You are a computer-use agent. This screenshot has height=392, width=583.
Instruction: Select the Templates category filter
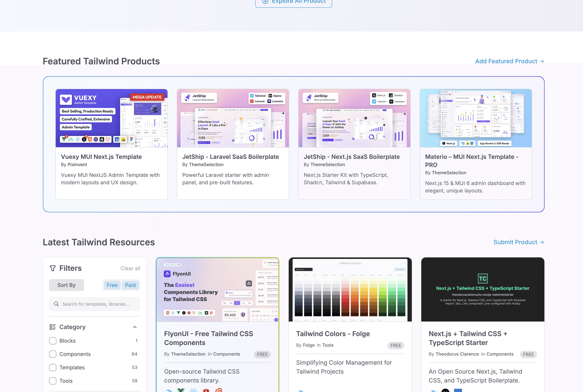(53, 367)
